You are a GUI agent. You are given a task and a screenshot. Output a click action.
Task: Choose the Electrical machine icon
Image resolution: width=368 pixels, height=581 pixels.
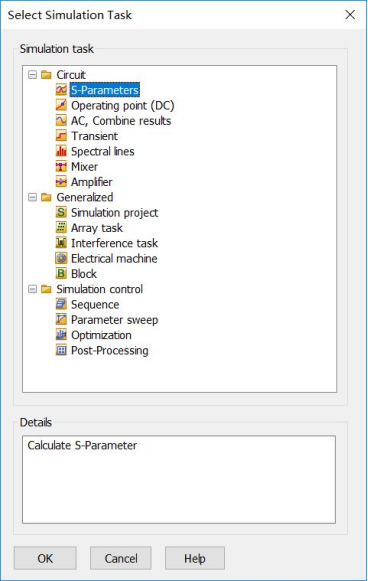coord(61,258)
